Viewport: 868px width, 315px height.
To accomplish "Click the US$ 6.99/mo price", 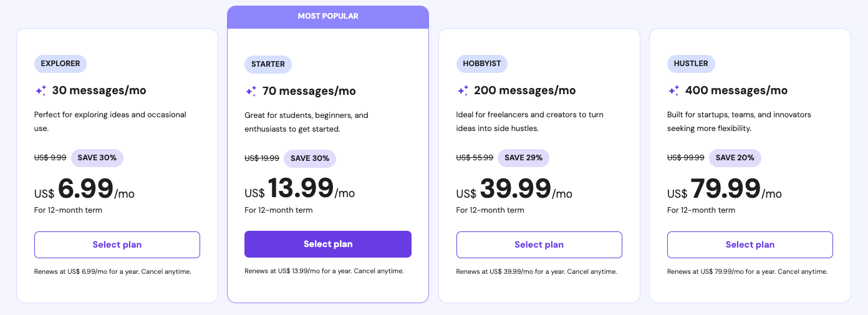I will click(x=84, y=189).
